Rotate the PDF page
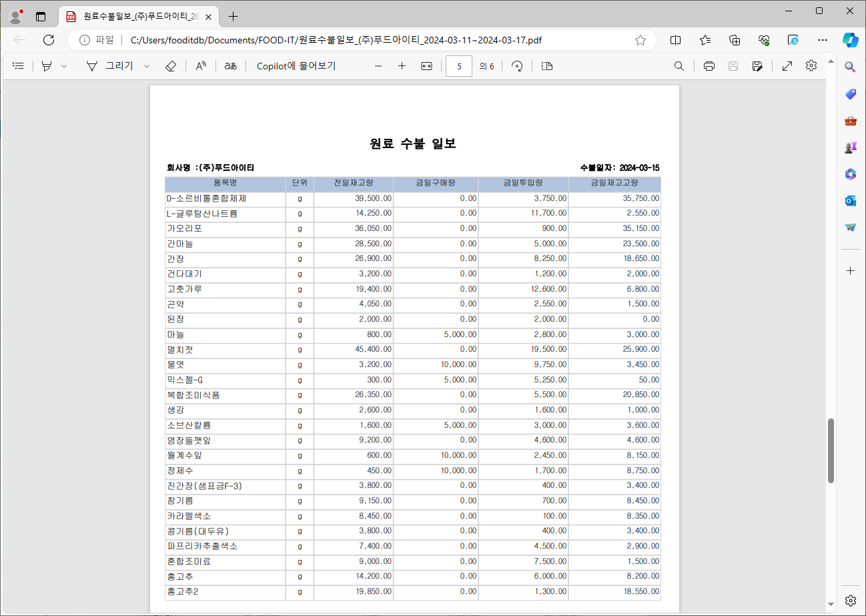The image size is (866, 616). [x=516, y=66]
